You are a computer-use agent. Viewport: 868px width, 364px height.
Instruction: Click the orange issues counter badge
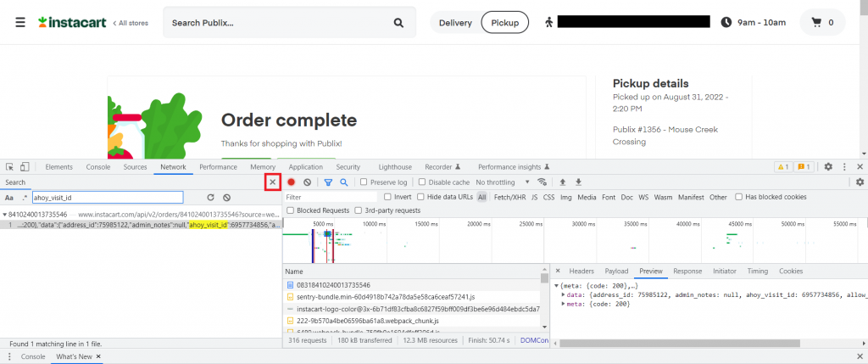click(804, 167)
